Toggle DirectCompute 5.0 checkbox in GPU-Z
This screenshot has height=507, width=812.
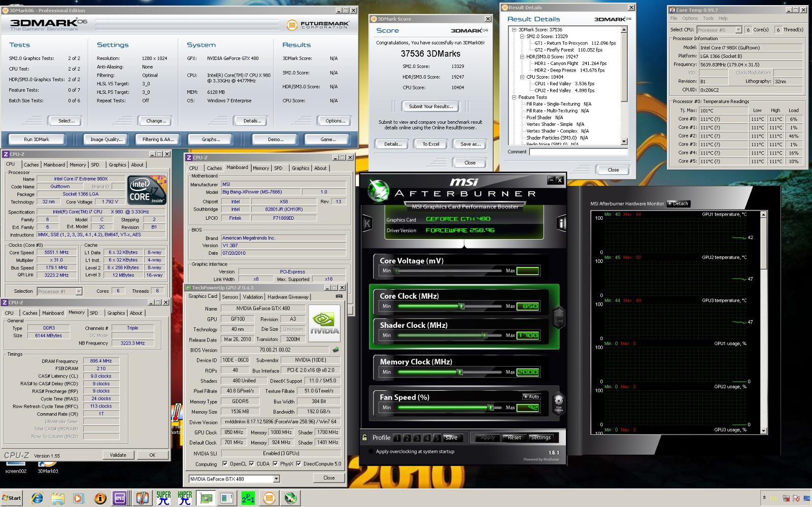[x=298, y=464]
